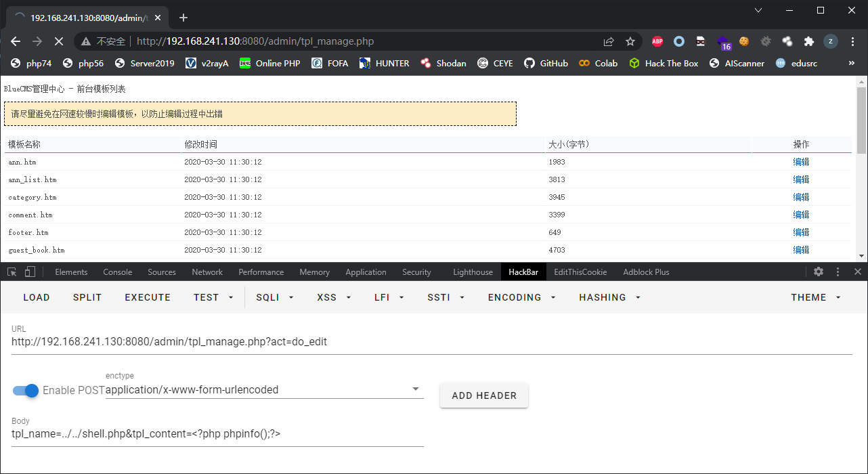Click the SPLIT button in HackBar

click(87, 297)
